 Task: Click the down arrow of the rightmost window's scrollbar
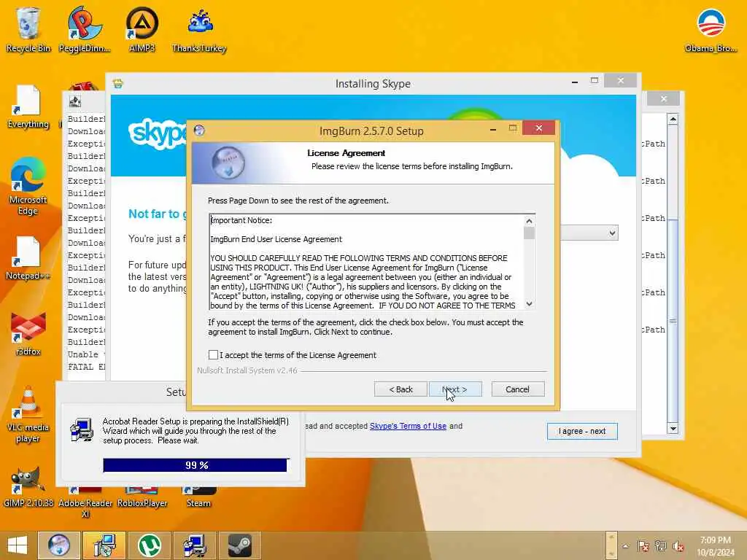[673, 429]
